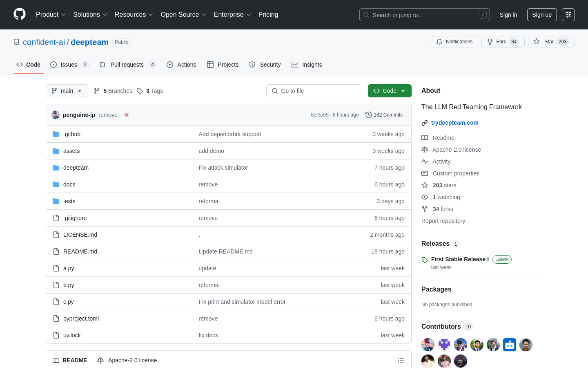Click the pulse icon next to Activity

[x=425, y=162]
